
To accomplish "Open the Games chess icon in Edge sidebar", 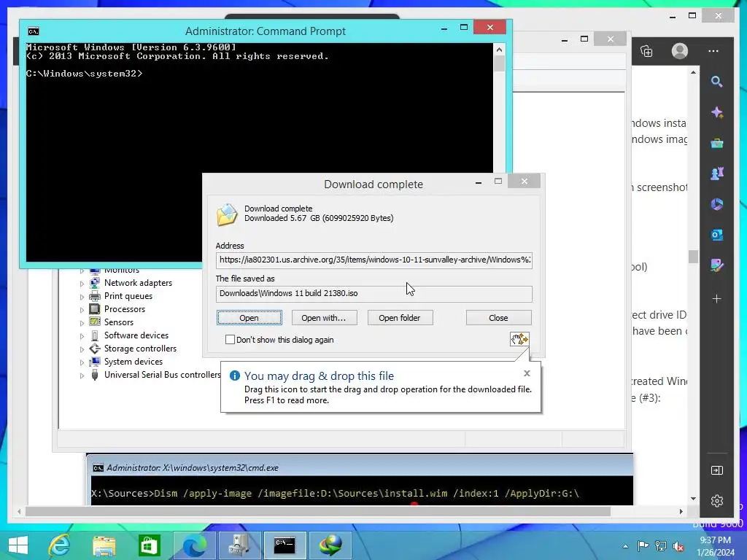I will tap(716, 174).
